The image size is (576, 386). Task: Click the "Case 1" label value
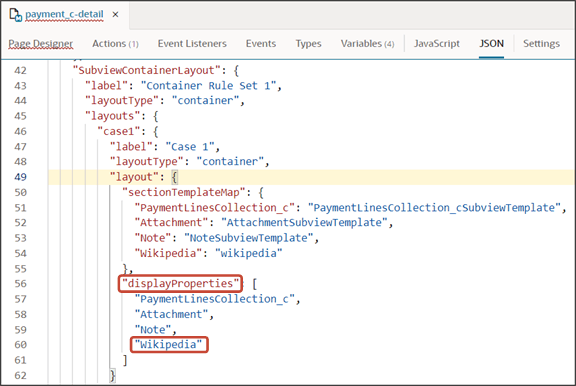pyautogui.click(x=190, y=147)
